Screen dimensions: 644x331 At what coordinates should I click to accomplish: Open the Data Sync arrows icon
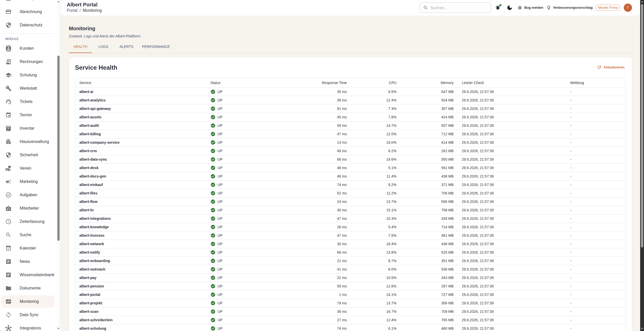pyautogui.click(x=8, y=315)
